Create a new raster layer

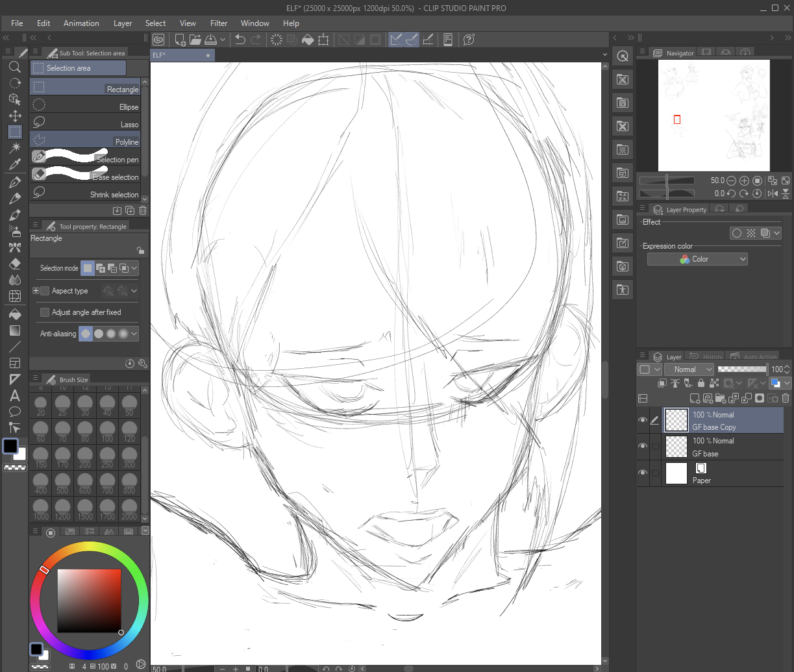click(x=695, y=399)
